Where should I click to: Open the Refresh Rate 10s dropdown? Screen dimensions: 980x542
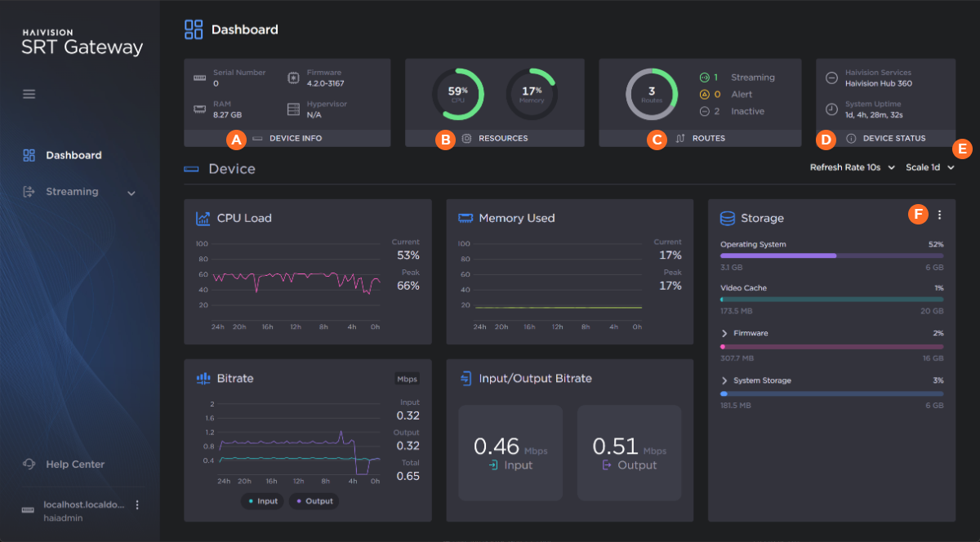[x=852, y=167]
